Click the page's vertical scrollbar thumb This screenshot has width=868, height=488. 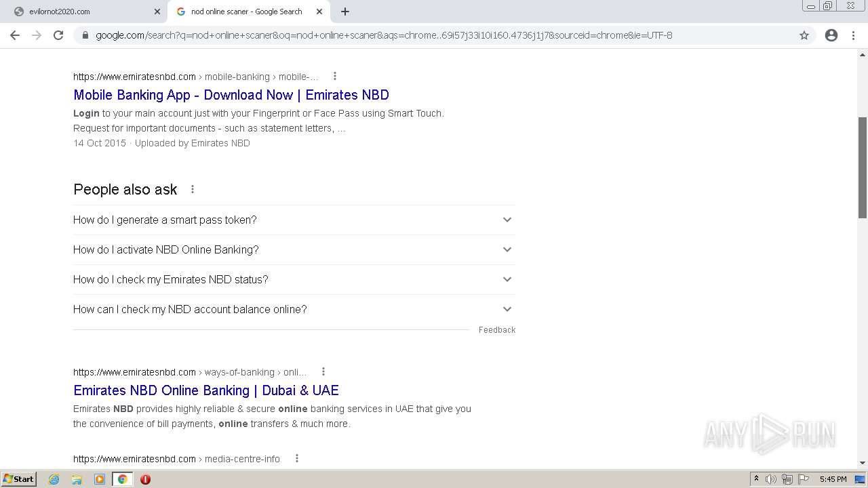click(863, 167)
